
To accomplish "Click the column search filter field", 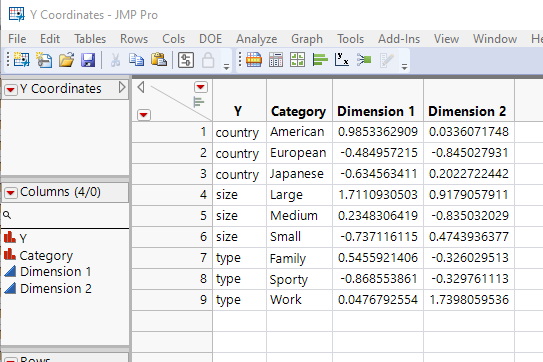I will pos(66,215).
